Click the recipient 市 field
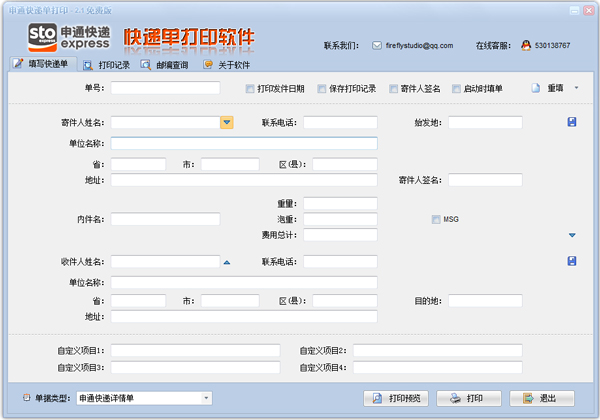This screenshot has width=600, height=420. coord(230,301)
